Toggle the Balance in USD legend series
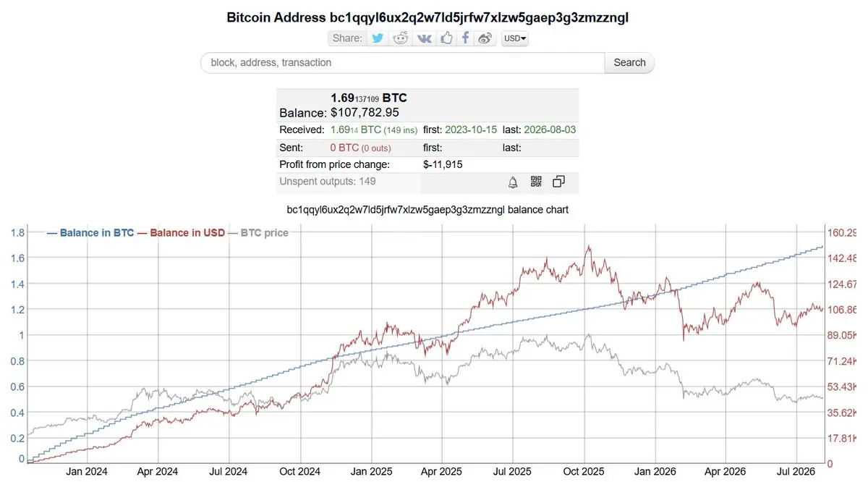This screenshot has height=482, width=868. tap(181, 233)
